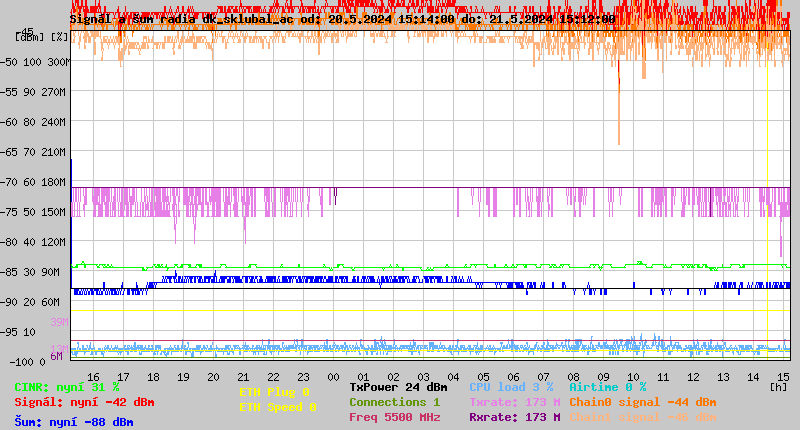
Task: Click hour label '20' on time axis
Action: pyautogui.click(x=213, y=377)
